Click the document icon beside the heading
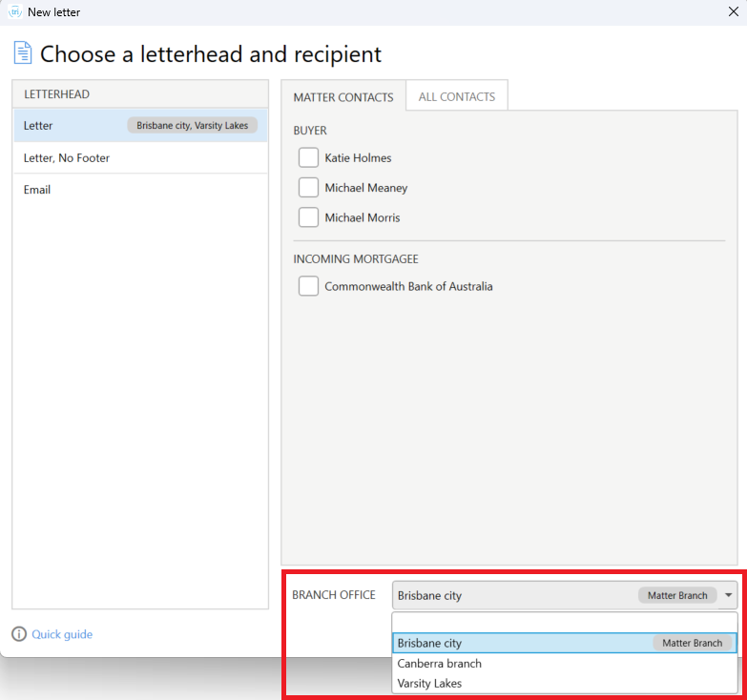The image size is (747, 700). 22,52
